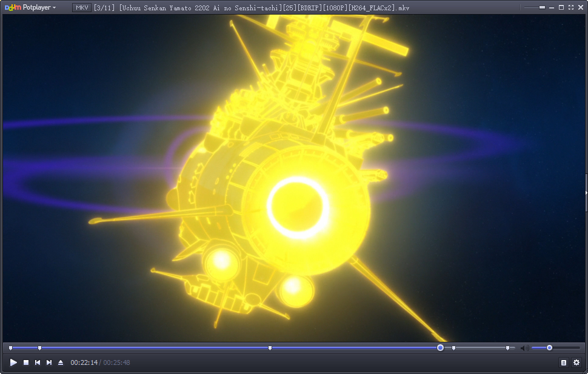This screenshot has width=588, height=374.
Task: Switch to fullscreen mode
Action: [x=571, y=7]
